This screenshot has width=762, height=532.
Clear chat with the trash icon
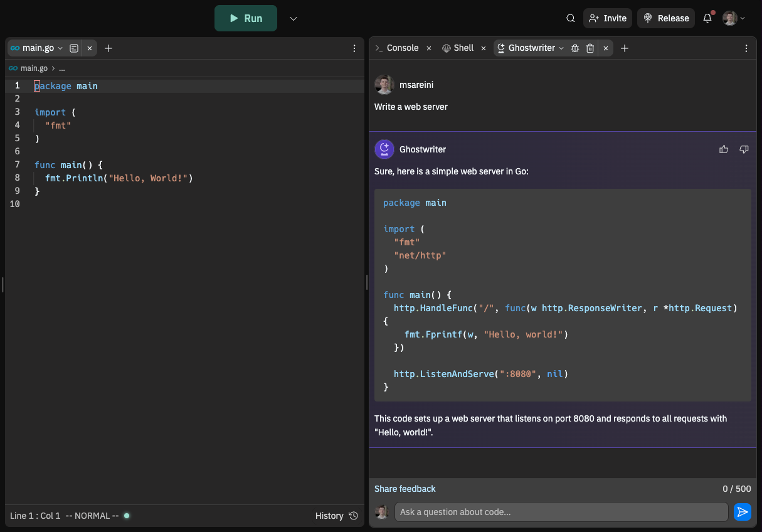[590, 48]
